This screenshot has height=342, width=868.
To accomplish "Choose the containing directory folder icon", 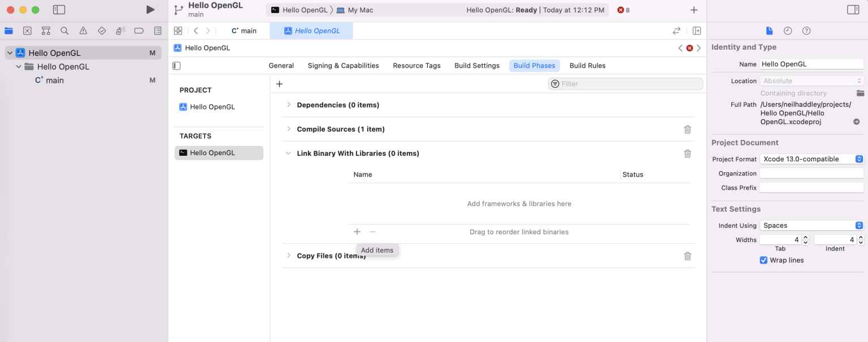I will (x=861, y=93).
